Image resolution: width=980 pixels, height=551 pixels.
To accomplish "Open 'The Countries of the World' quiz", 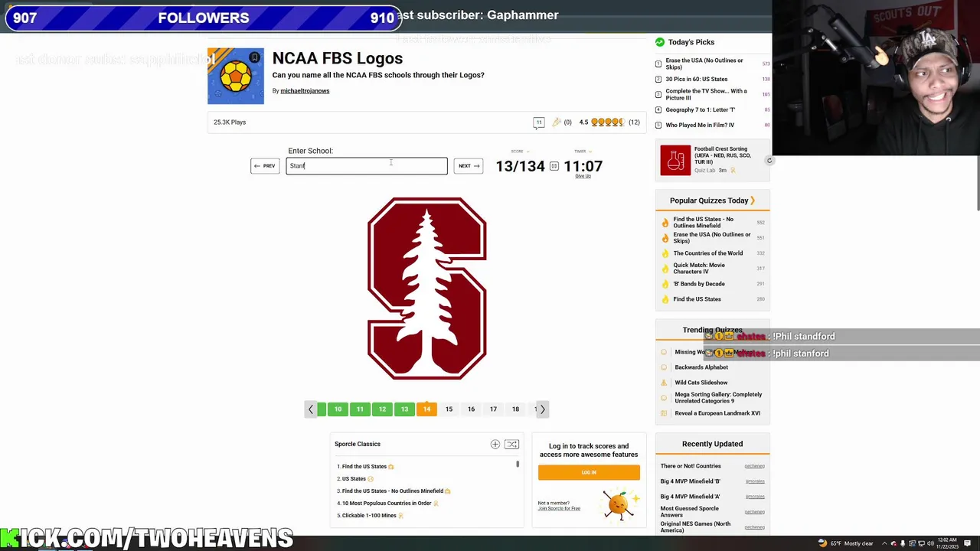I will pos(708,253).
